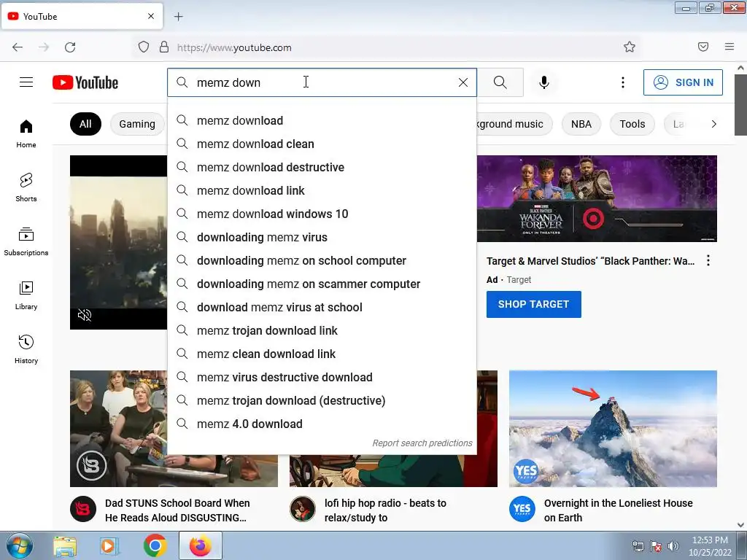This screenshot has height=560, width=747.
Task: Choose "memz trojan download (destructive)" suggestion
Action: (x=322, y=400)
